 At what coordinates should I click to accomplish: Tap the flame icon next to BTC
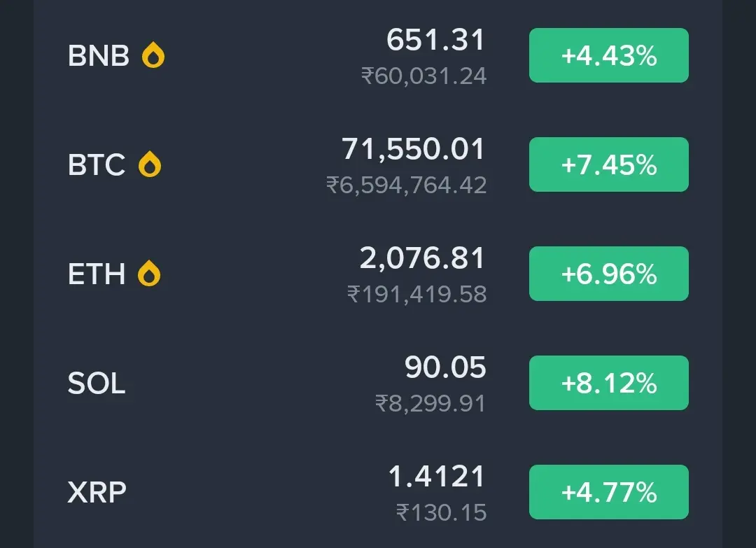pos(150,164)
